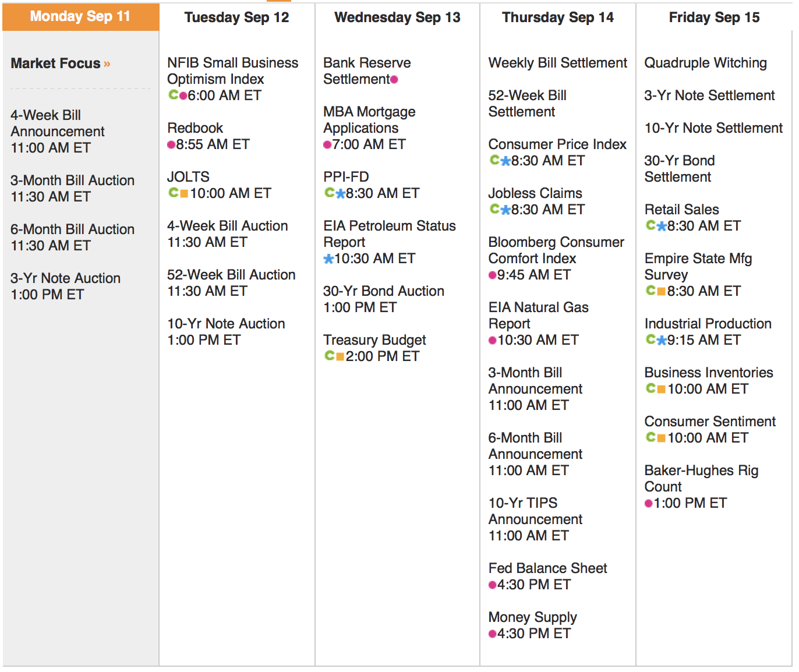This screenshot has width=799, height=672.
Task: Click the blue star under Jobless Claims
Action: pos(505,210)
